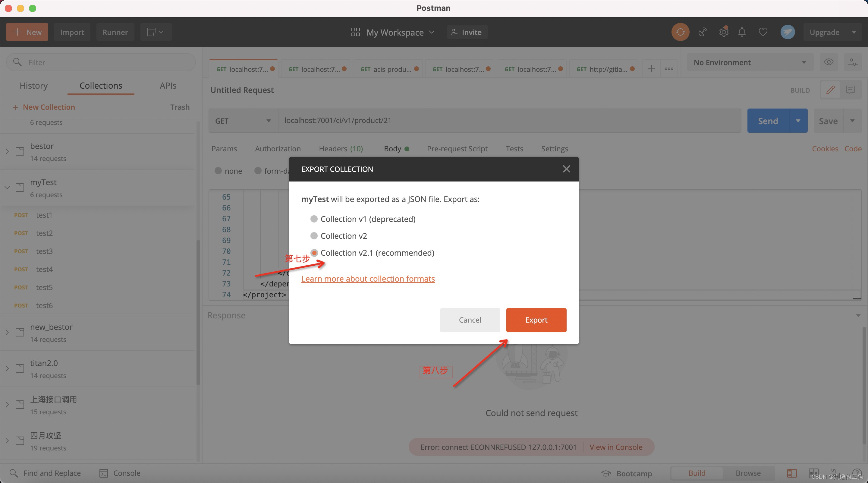Close the Export Collection dialog
Image resolution: width=868 pixels, height=483 pixels.
point(566,169)
